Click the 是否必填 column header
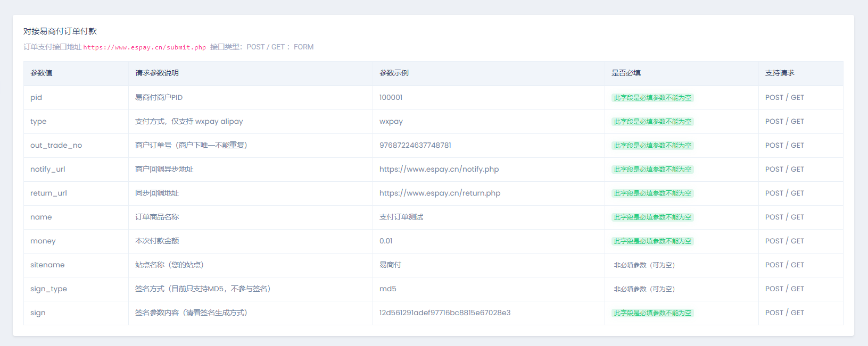 626,73
